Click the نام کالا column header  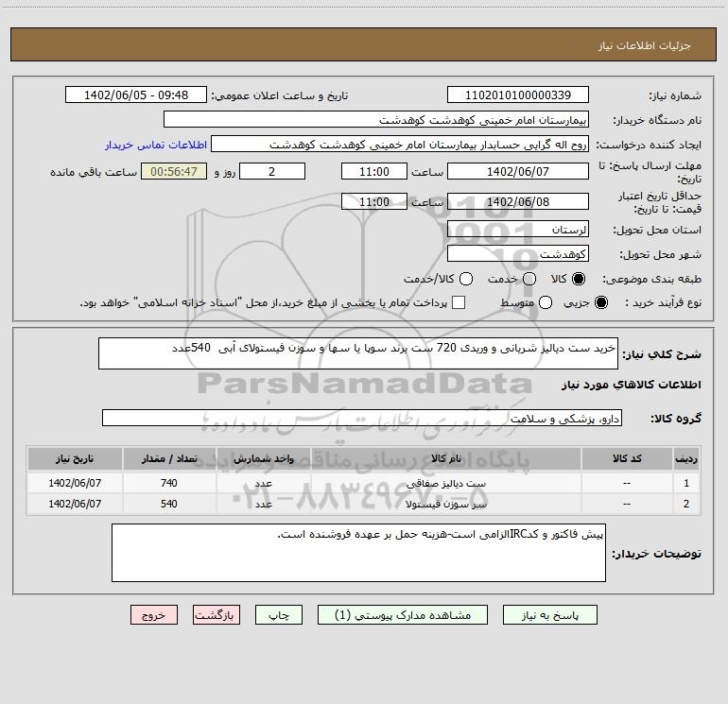point(445,458)
